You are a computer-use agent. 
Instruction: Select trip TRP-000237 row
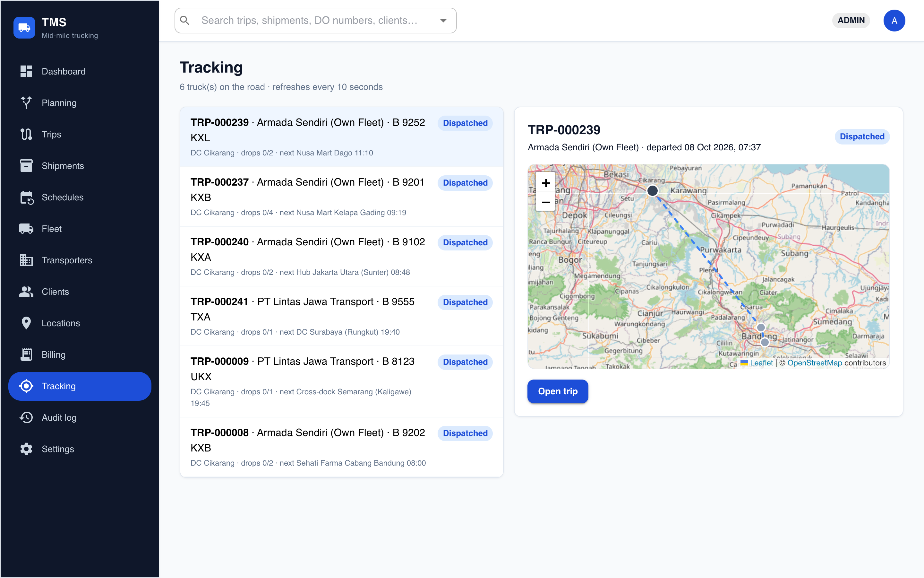coord(341,197)
